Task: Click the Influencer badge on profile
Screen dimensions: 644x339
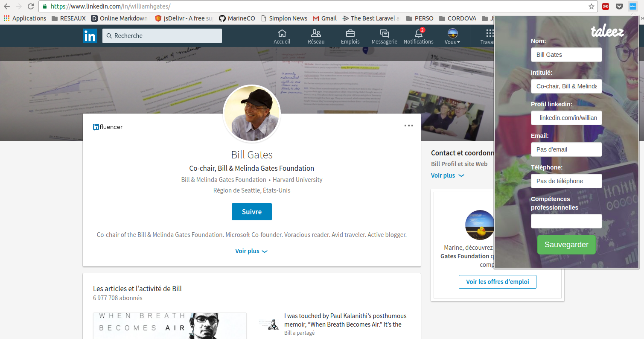Action: tap(108, 127)
